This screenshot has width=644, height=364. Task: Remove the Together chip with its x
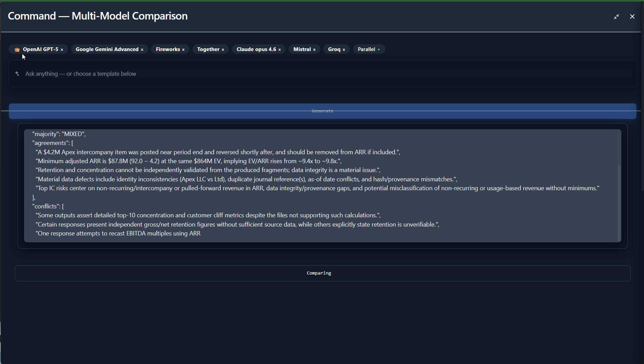click(223, 50)
